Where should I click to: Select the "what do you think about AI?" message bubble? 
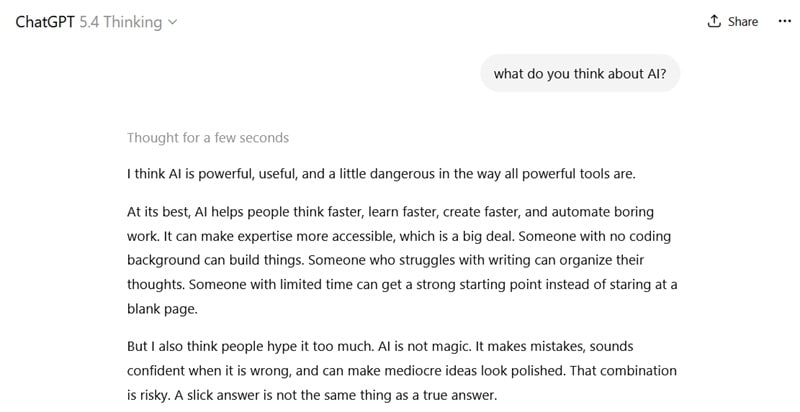(x=580, y=72)
